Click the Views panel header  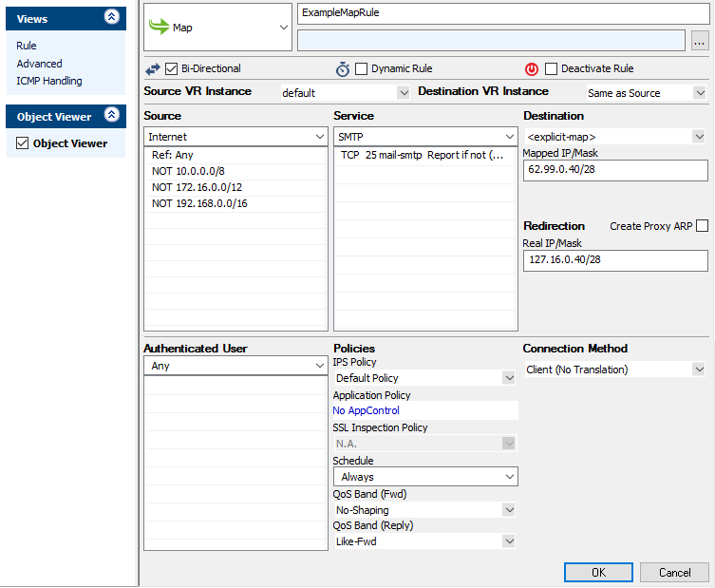[66, 19]
